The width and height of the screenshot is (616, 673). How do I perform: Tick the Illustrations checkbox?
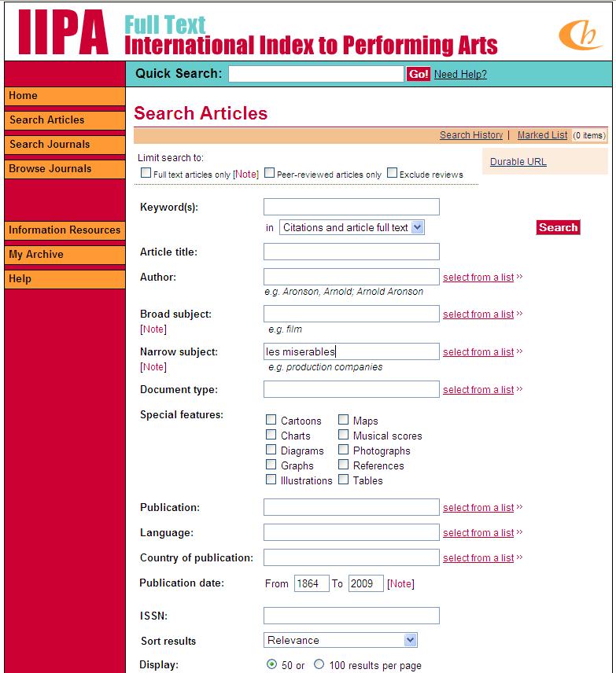271,480
